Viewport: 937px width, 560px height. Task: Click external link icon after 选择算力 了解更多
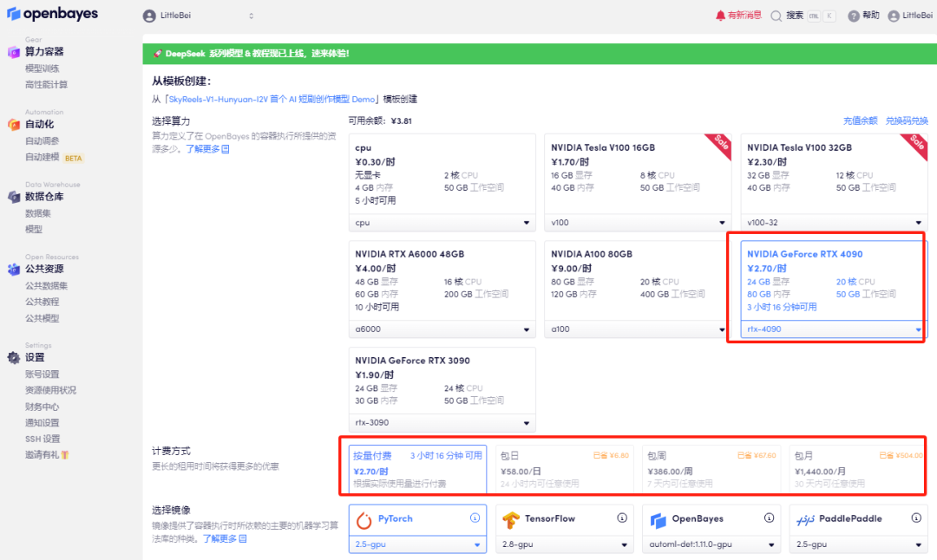pyautogui.click(x=226, y=149)
